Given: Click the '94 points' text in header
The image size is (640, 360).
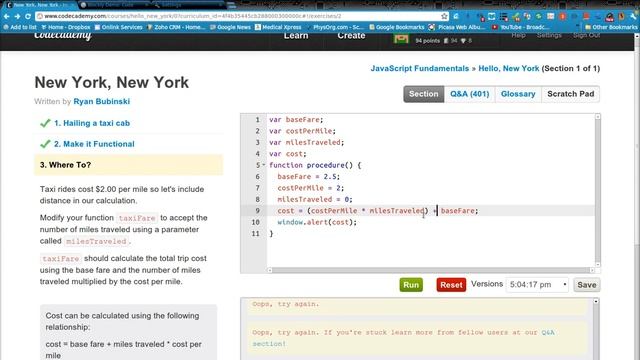Looking at the screenshot, I should tap(427, 41).
